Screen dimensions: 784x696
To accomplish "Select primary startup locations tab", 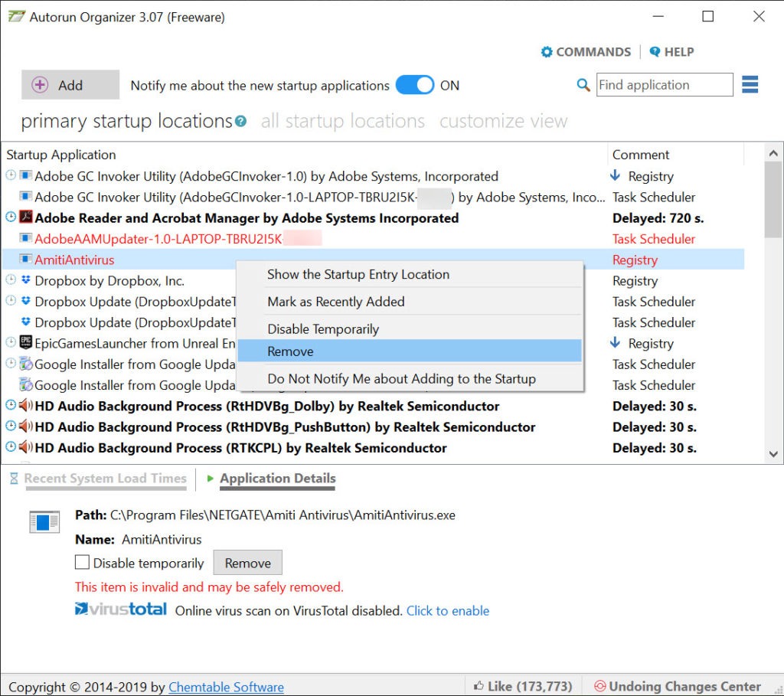I will (126, 121).
